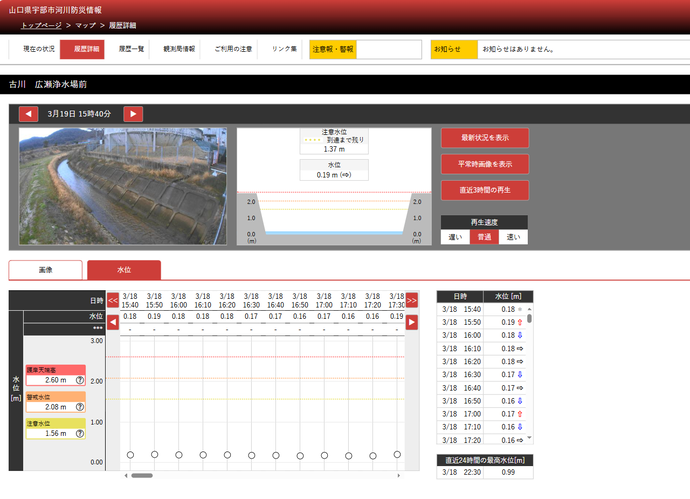Set playback speed to 遅い

pyautogui.click(x=455, y=238)
